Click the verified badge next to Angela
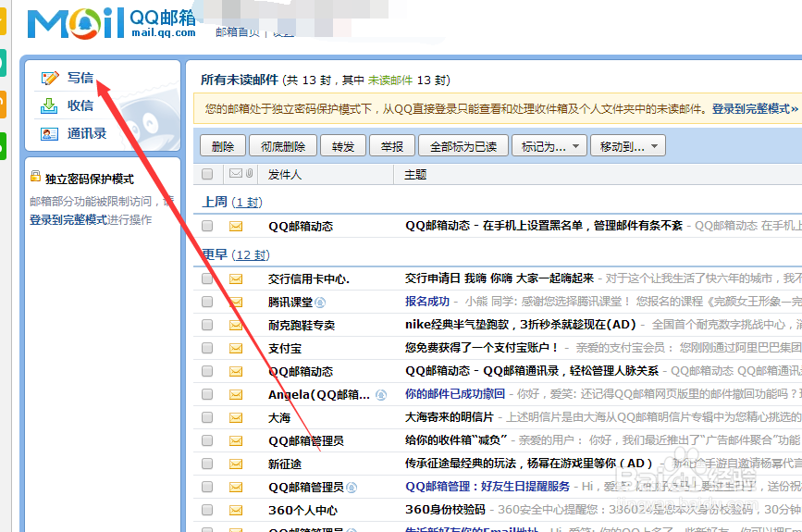The width and height of the screenshot is (802, 532). [381, 395]
